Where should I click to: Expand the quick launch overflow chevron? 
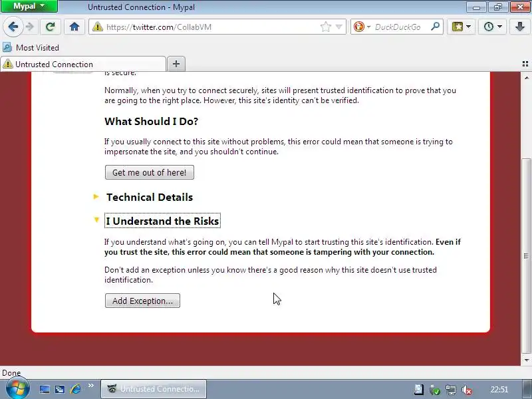91,386
